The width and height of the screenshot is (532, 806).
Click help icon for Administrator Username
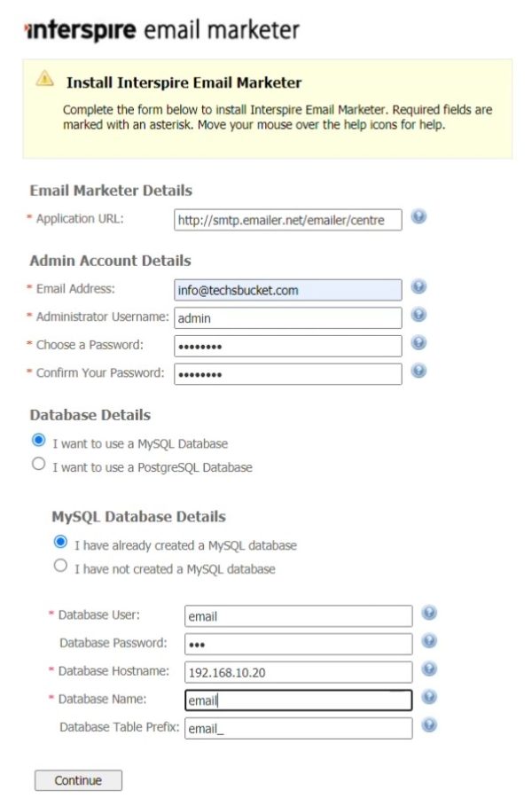(x=419, y=315)
